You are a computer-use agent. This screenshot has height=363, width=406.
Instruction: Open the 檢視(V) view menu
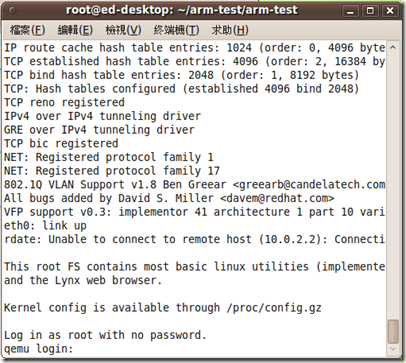[123, 30]
